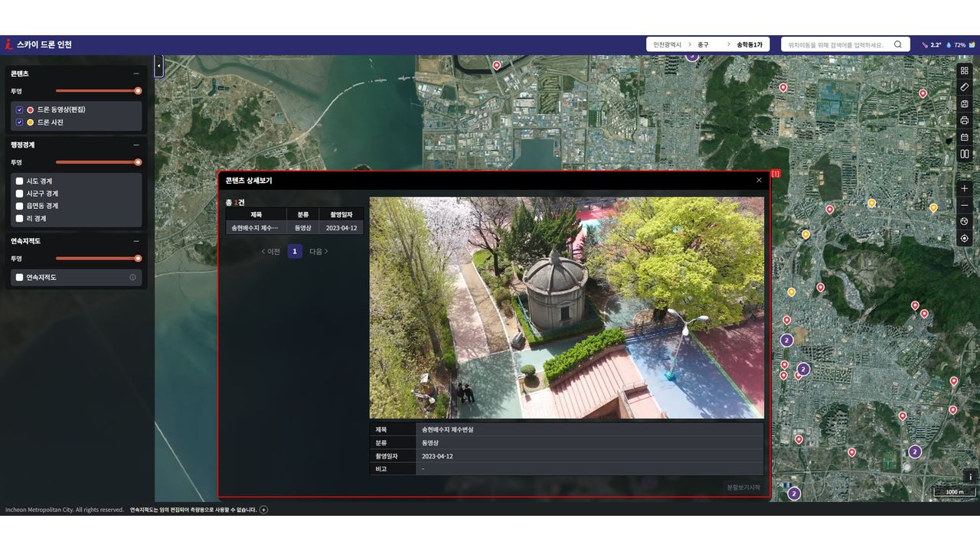Select the ruler measurement tool
980x551 pixels.
[x=964, y=87]
